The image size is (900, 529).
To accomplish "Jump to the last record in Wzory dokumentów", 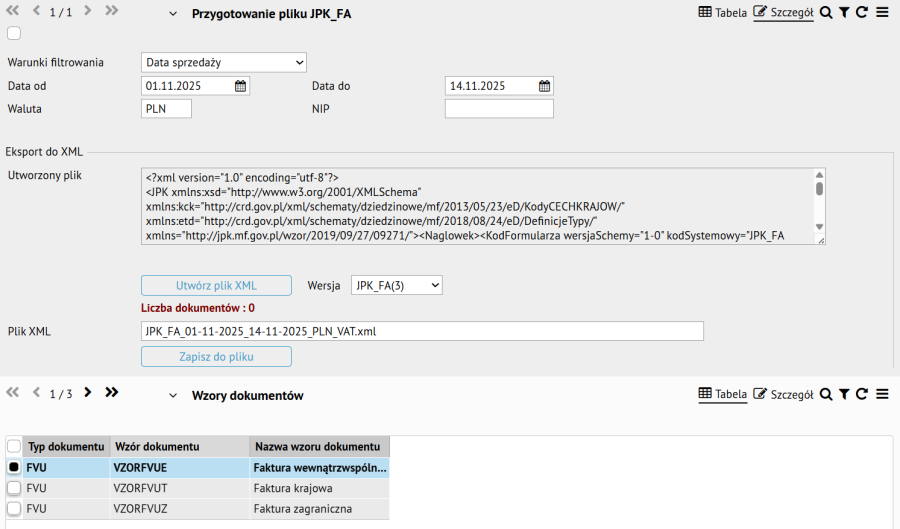I will click(111, 393).
